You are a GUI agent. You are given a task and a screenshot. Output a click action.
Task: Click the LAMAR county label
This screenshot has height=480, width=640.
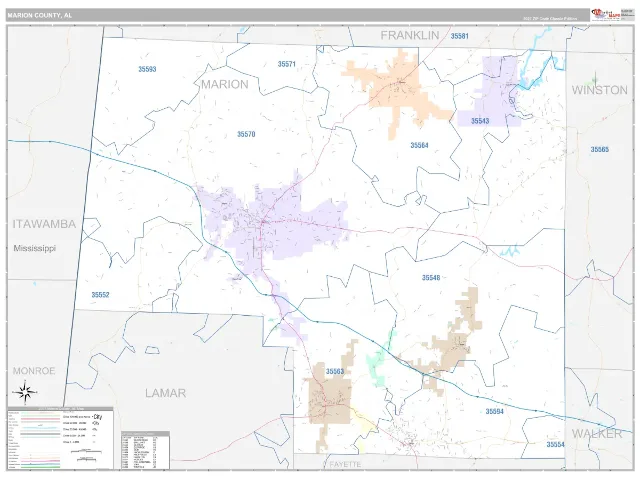[x=166, y=393]
